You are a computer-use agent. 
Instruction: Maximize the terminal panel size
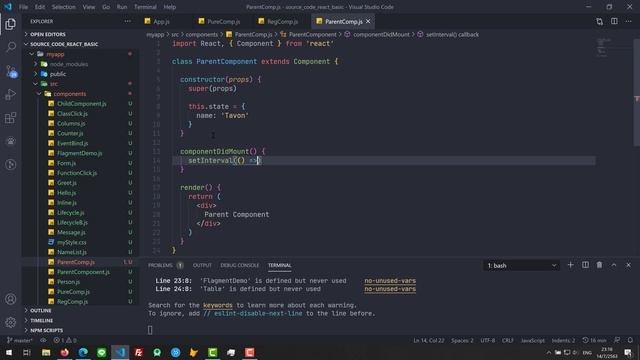tap(614, 265)
